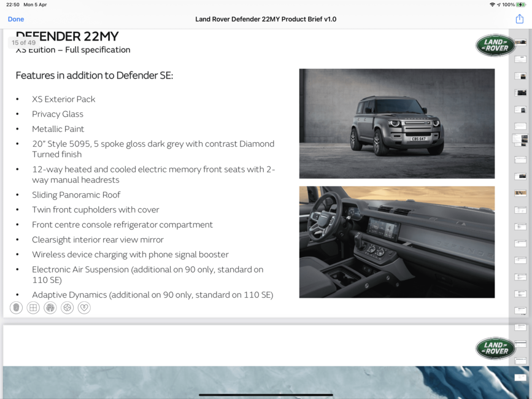
Task: Tap the Land Rover logo on the XS Edition page
Action: click(x=496, y=45)
